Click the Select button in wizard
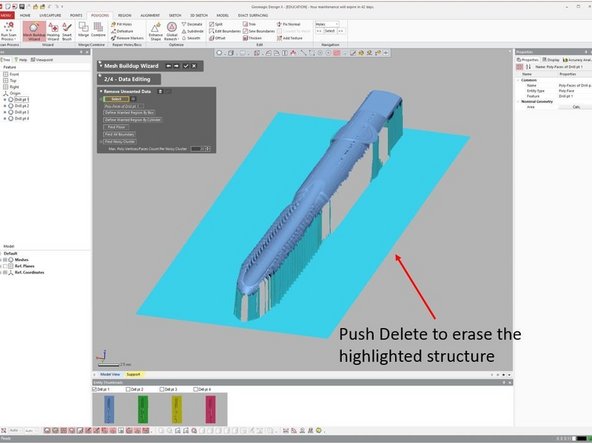Screen dimensions: 592x444 [x=116, y=99]
